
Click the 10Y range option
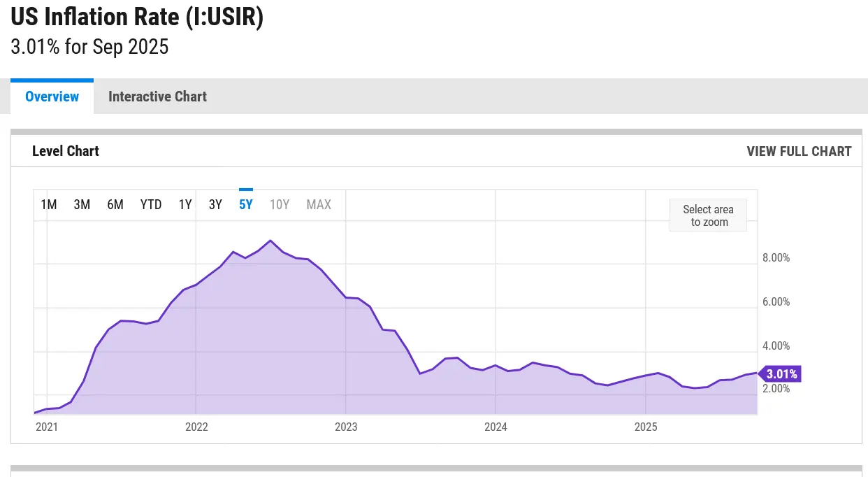click(280, 204)
